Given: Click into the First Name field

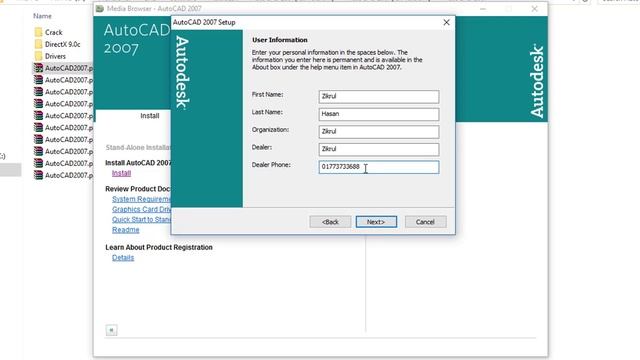Looking at the screenshot, I should tap(379, 97).
